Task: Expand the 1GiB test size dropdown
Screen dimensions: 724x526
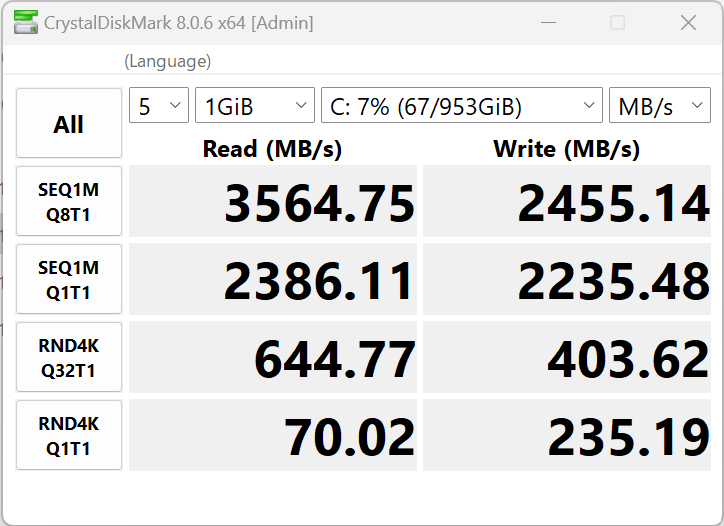Action: [x=255, y=105]
